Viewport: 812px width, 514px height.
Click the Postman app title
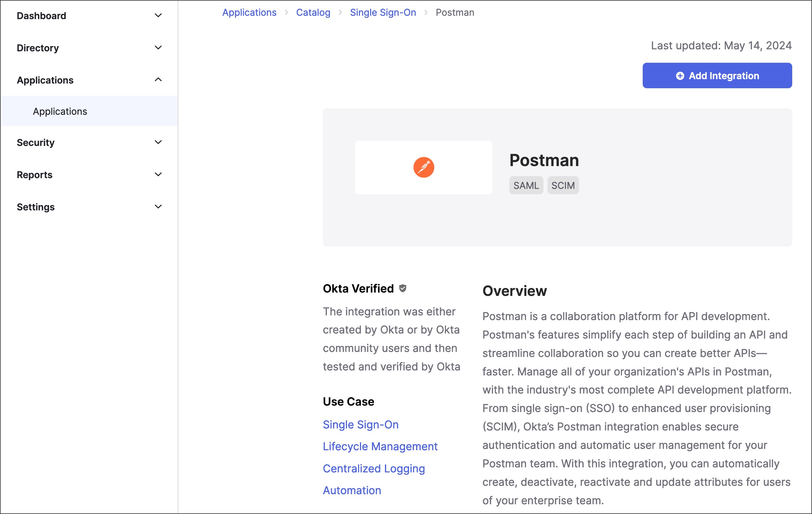[x=544, y=160]
